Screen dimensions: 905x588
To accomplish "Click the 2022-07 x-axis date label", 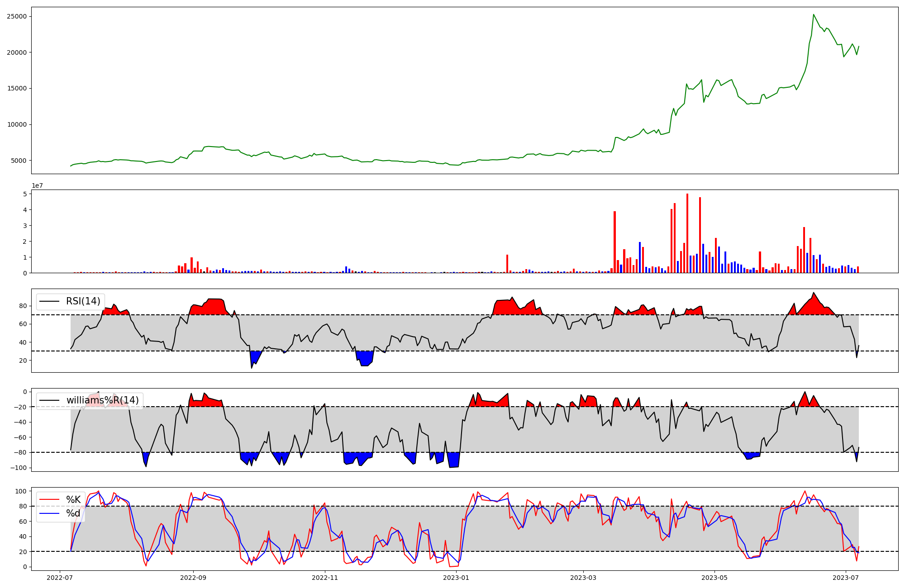I will pos(60,578).
